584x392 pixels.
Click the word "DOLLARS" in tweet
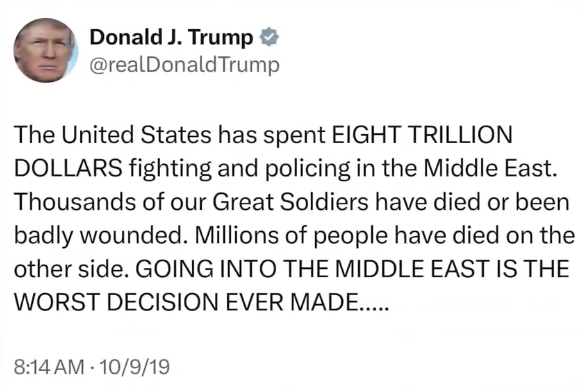coord(68,168)
